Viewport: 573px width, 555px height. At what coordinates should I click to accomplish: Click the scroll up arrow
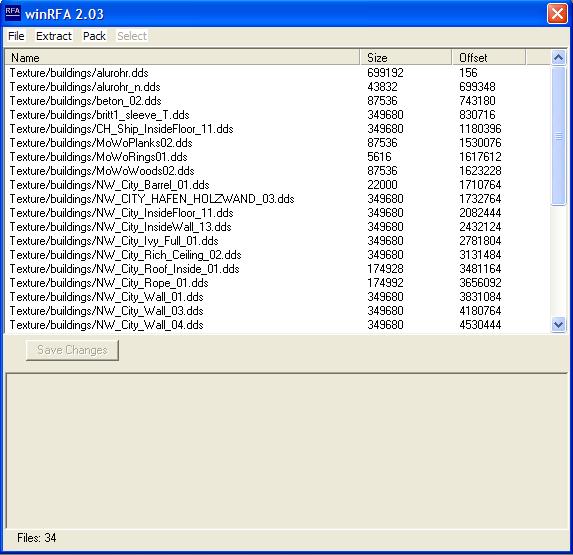click(x=558, y=57)
